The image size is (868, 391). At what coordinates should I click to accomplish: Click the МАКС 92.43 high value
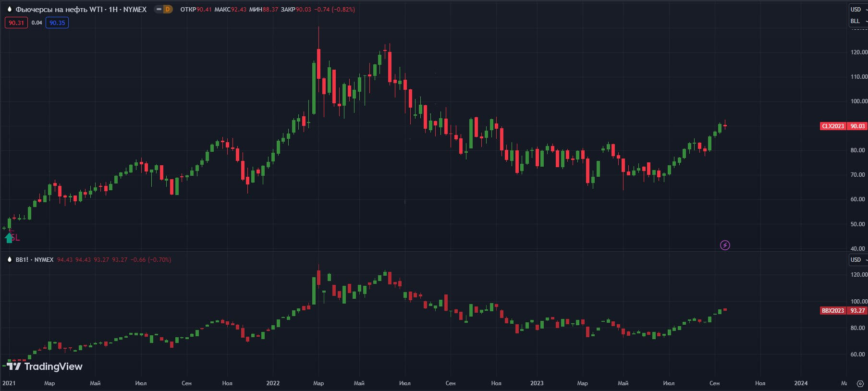click(231, 9)
